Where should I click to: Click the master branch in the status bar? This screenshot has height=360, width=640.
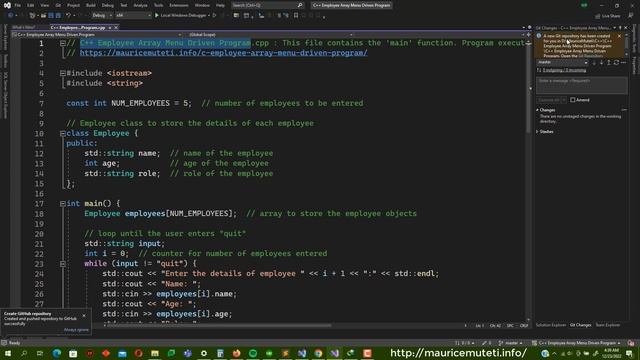[x=511, y=343]
